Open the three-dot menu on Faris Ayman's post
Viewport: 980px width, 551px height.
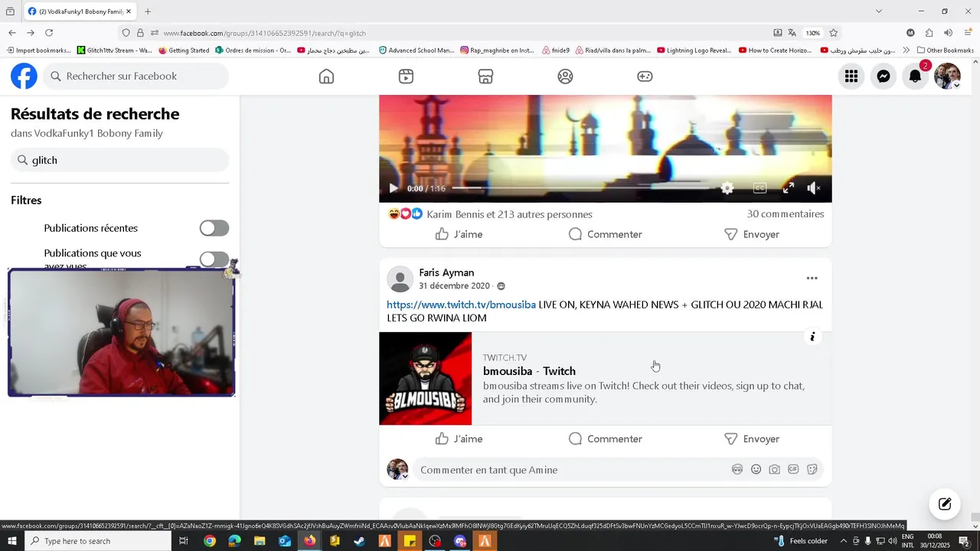coord(812,279)
